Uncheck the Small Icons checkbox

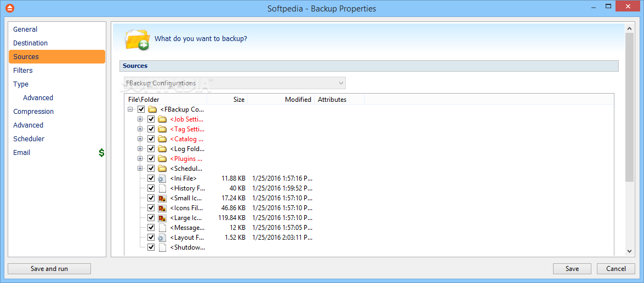click(x=151, y=198)
